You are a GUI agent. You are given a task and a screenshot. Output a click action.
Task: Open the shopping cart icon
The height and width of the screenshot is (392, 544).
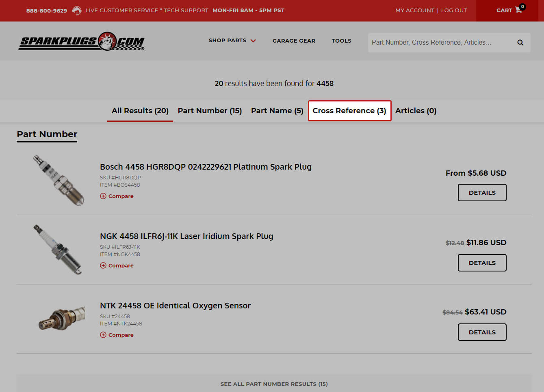[x=518, y=10]
